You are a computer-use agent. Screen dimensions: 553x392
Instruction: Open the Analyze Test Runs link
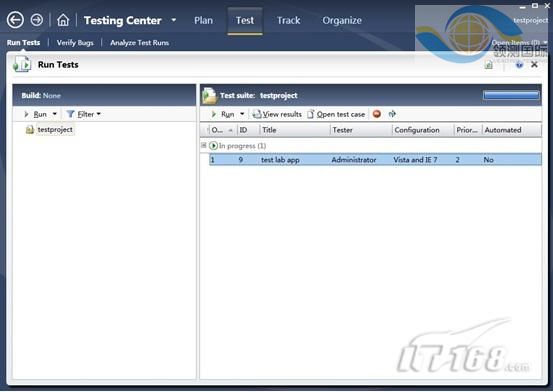click(x=140, y=43)
